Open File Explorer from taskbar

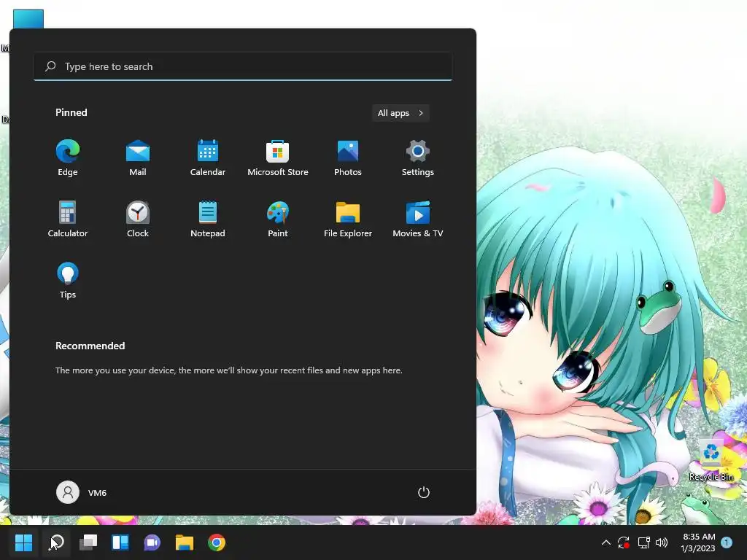(x=185, y=542)
